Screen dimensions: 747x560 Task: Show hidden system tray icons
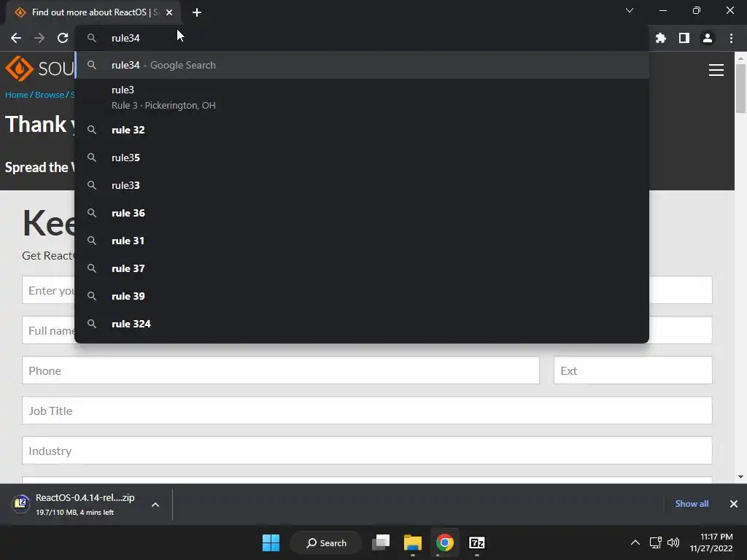(635, 542)
